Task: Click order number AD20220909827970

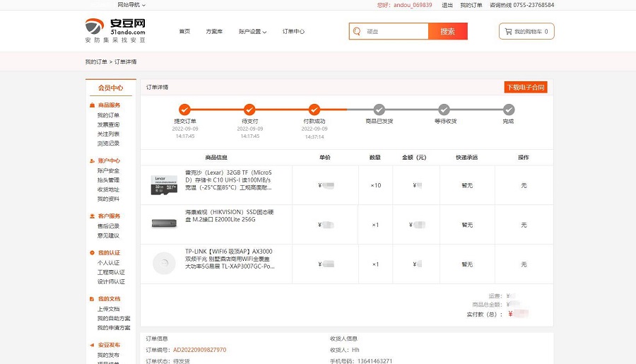Action: click(199, 350)
